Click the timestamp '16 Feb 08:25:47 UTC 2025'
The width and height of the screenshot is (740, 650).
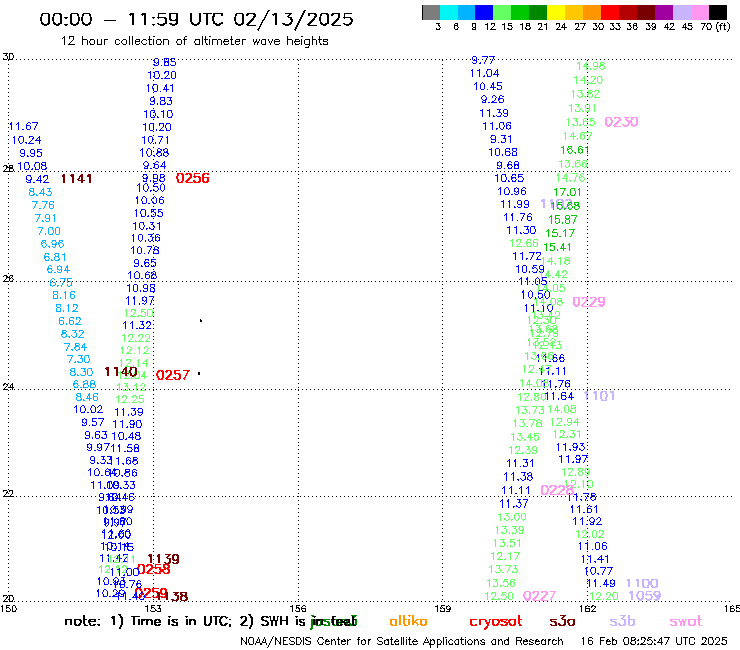(x=654, y=642)
